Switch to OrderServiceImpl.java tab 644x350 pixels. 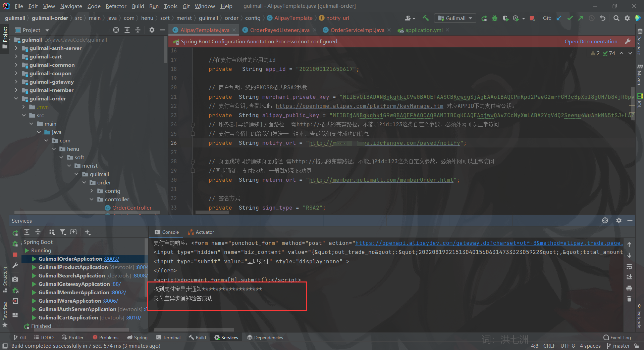(x=357, y=30)
